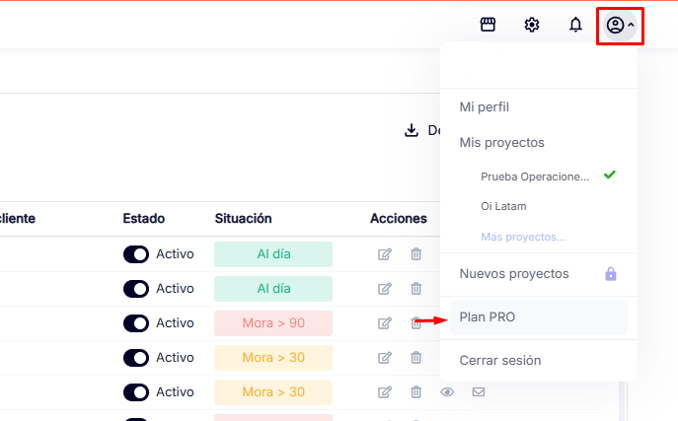The image size is (678, 421).
Task: View details eye icon in last row
Action: pyautogui.click(x=447, y=392)
